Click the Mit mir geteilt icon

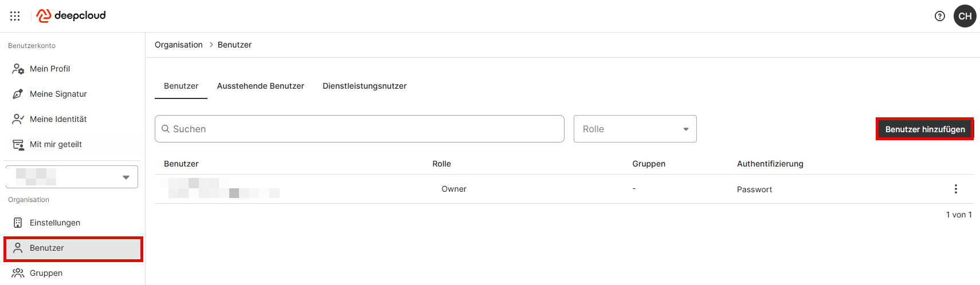pyautogui.click(x=18, y=144)
